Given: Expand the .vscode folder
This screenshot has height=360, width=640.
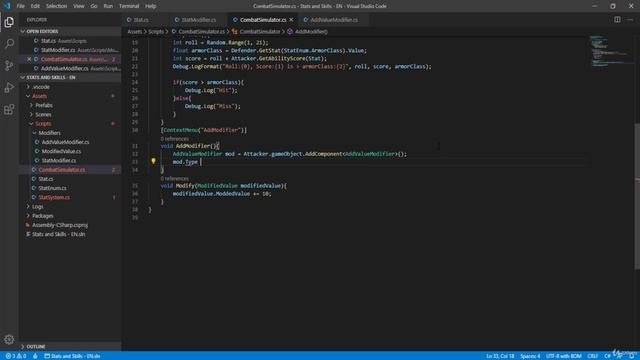Looking at the screenshot, I should point(41,87).
